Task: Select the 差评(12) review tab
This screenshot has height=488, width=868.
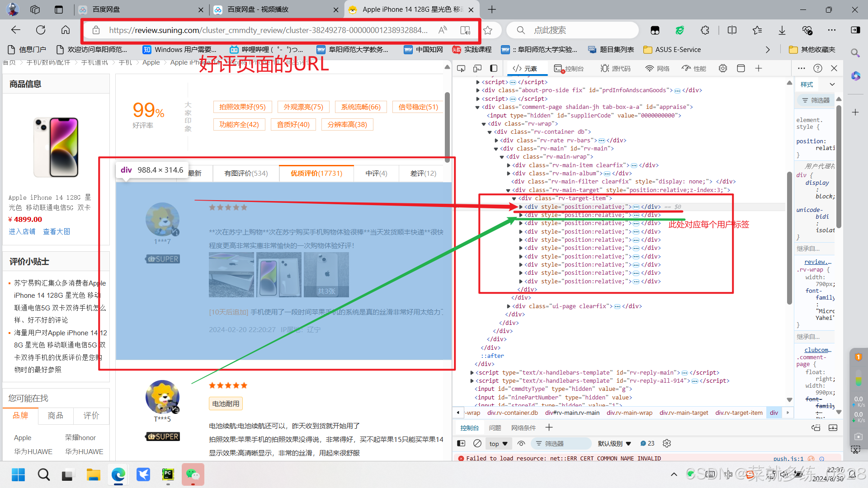Action: click(x=423, y=174)
